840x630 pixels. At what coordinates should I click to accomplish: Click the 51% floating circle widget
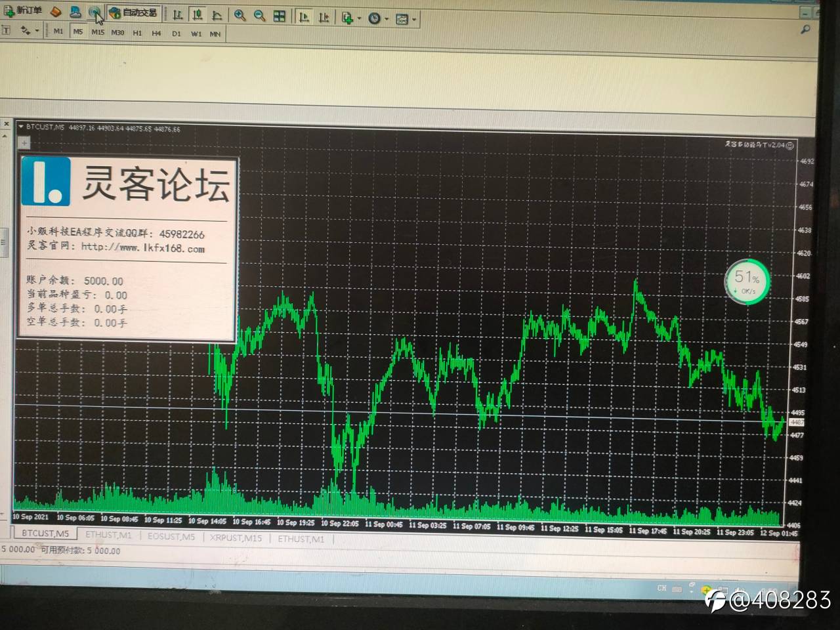click(x=746, y=282)
